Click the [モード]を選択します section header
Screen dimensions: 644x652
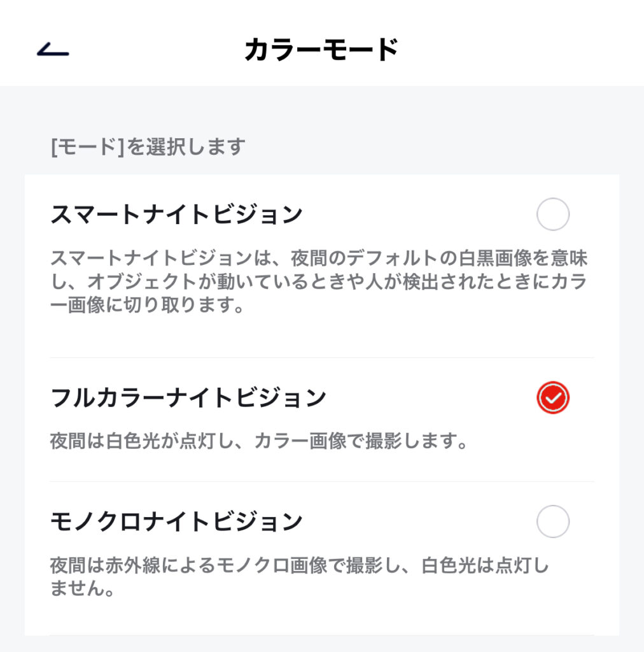148,147
